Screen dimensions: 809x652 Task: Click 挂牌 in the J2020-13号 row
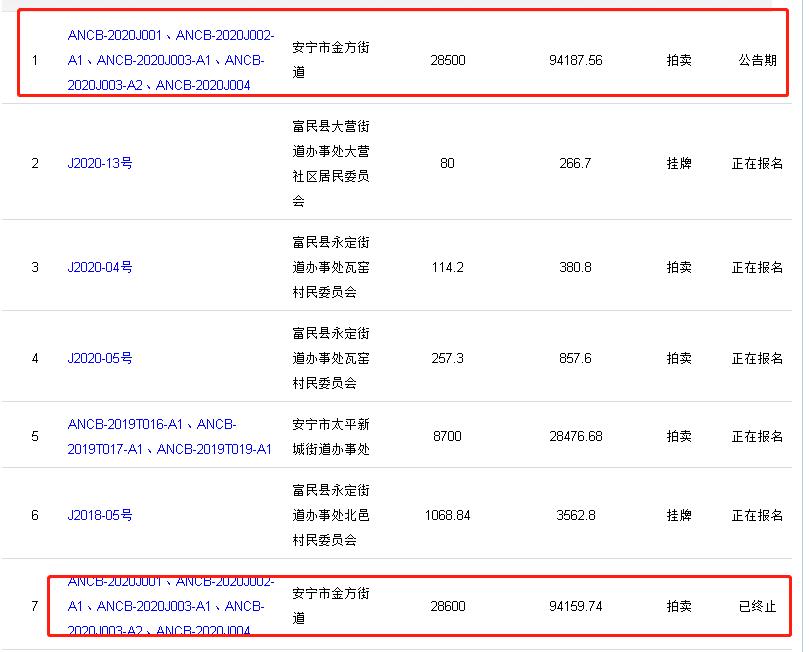tap(679, 163)
